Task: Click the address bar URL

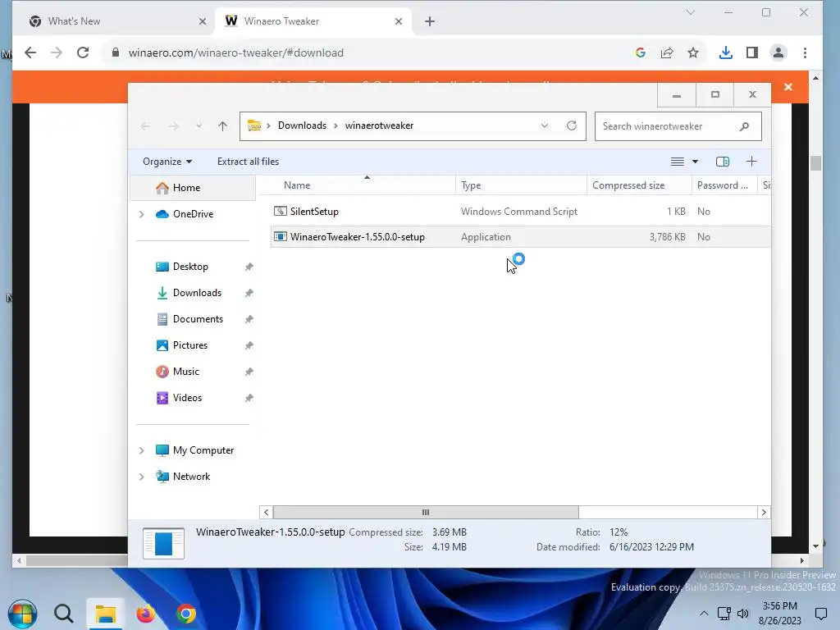Action: pyautogui.click(x=235, y=52)
